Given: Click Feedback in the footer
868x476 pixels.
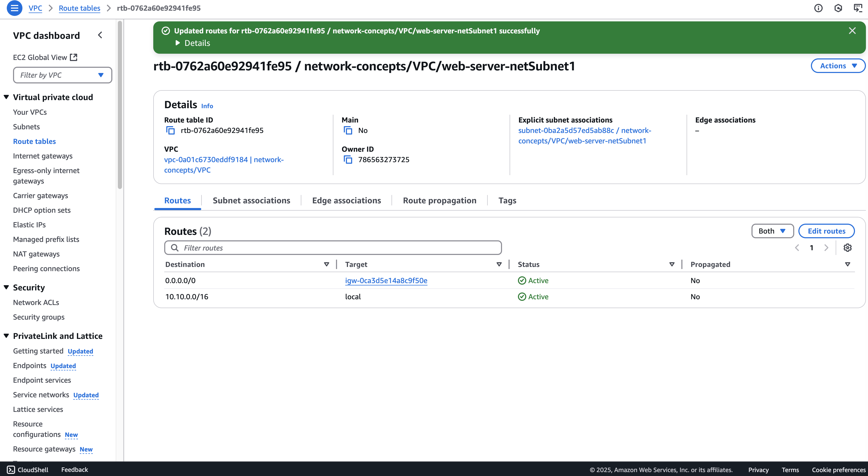Looking at the screenshot, I should click(x=75, y=469).
